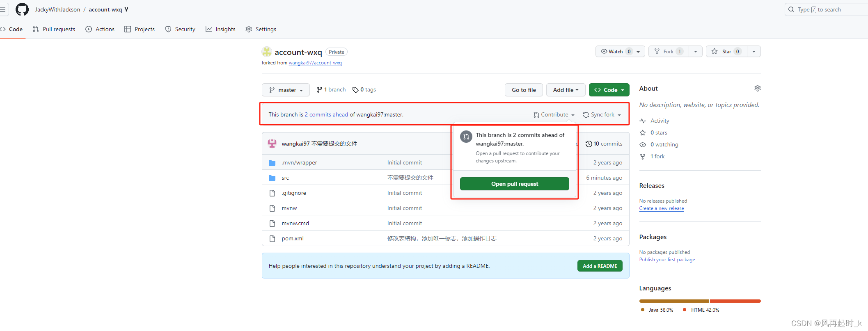Open the hamburger navigation menu
868x331 pixels.
coord(2,9)
